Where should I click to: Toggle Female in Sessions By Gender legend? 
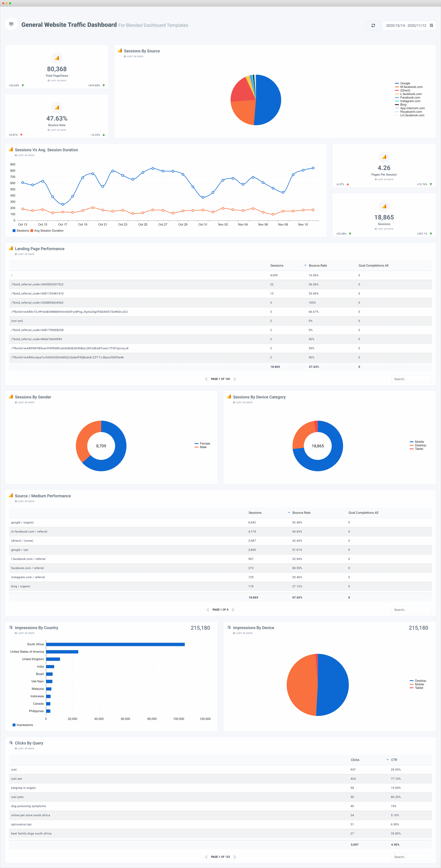[x=202, y=443]
